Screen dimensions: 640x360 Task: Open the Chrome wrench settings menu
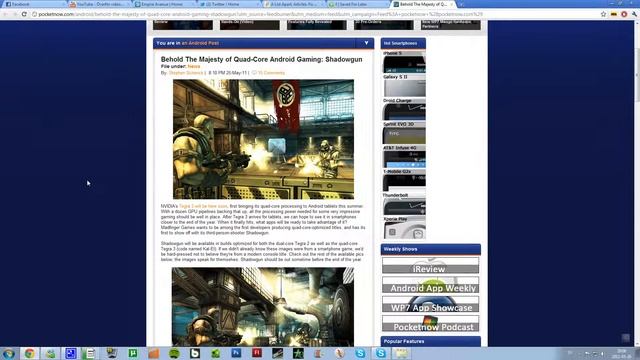click(634, 14)
